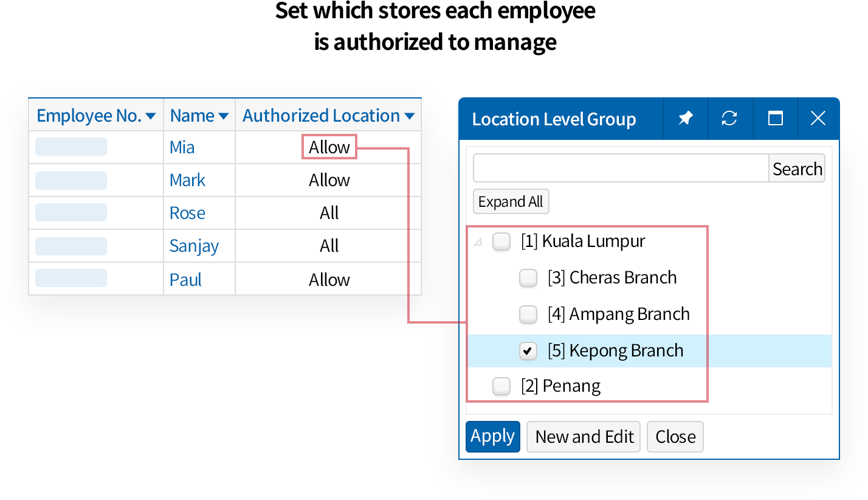Click the Expand All button

tap(511, 202)
